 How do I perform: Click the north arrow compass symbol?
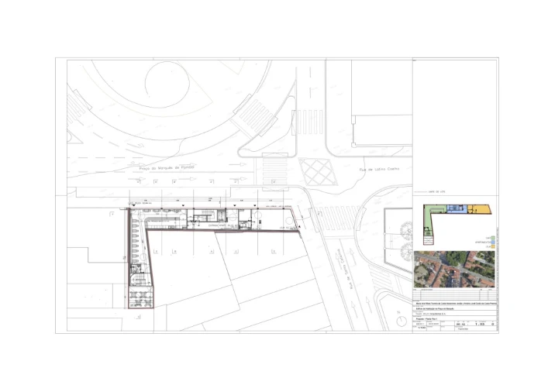click(401, 321)
